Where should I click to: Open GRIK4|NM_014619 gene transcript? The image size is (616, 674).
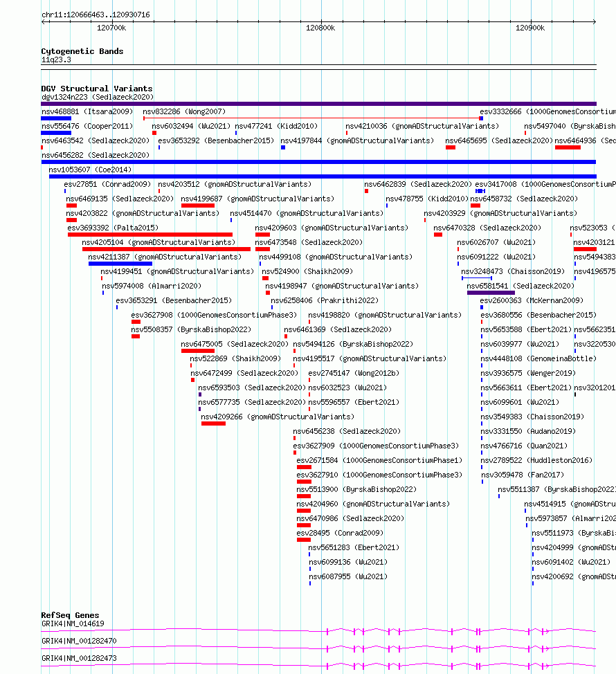(x=73, y=623)
